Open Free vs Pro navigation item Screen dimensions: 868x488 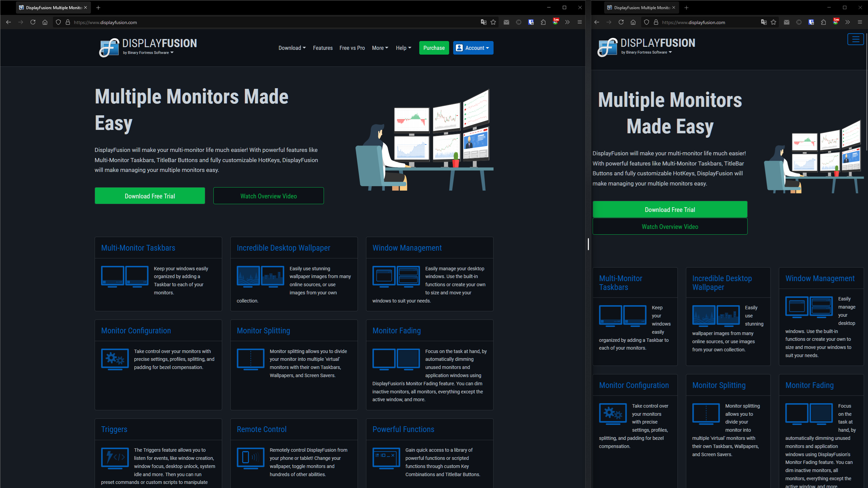coord(352,48)
